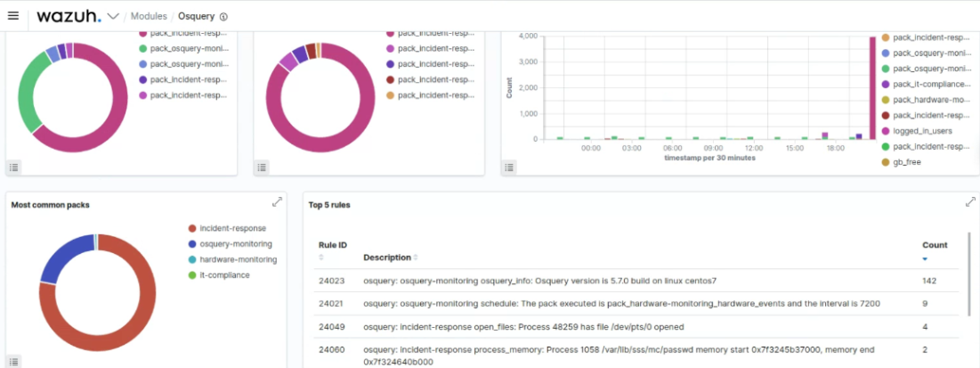Select Rule ID 24021 cell
980x368 pixels.
pyautogui.click(x=331, y=304)
